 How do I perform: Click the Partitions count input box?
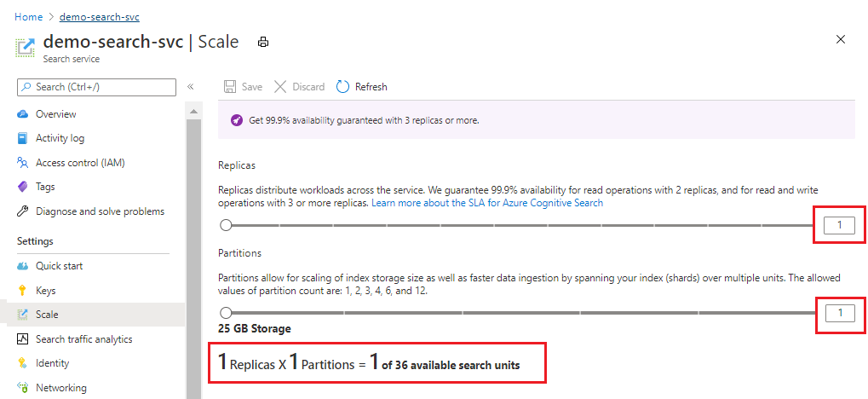[840, 313]
